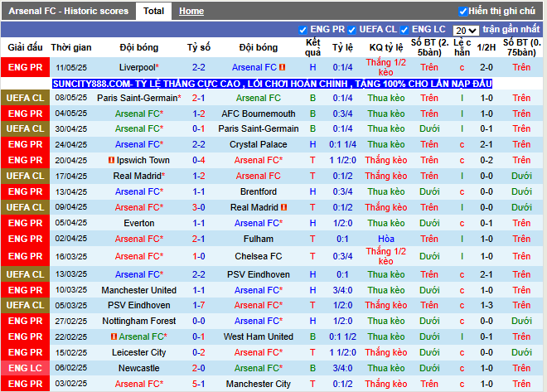Open Liverpool team link
The image size is (547, 392).
point(139,67)
